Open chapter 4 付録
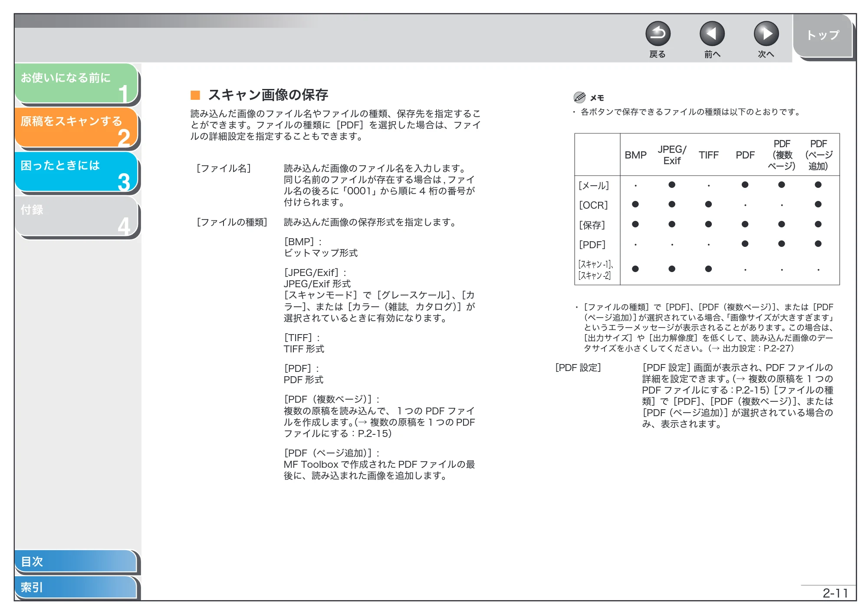Viewport: 868px width, 614px height. (76, 216)
